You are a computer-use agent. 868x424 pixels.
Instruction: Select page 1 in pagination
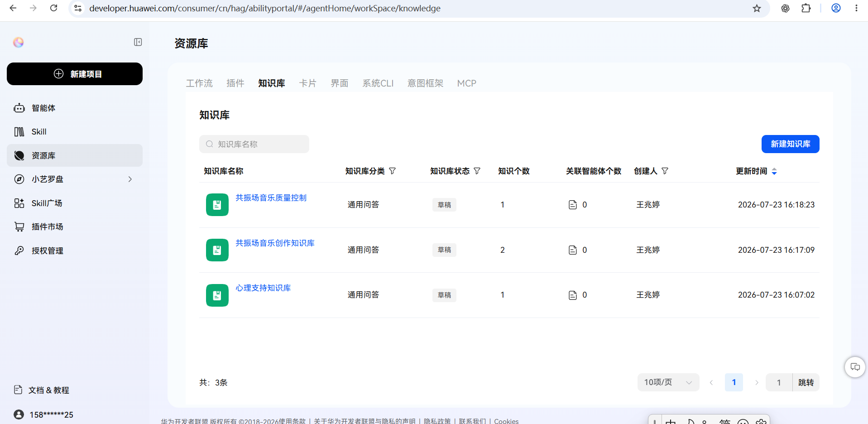[x=734, y=382]
